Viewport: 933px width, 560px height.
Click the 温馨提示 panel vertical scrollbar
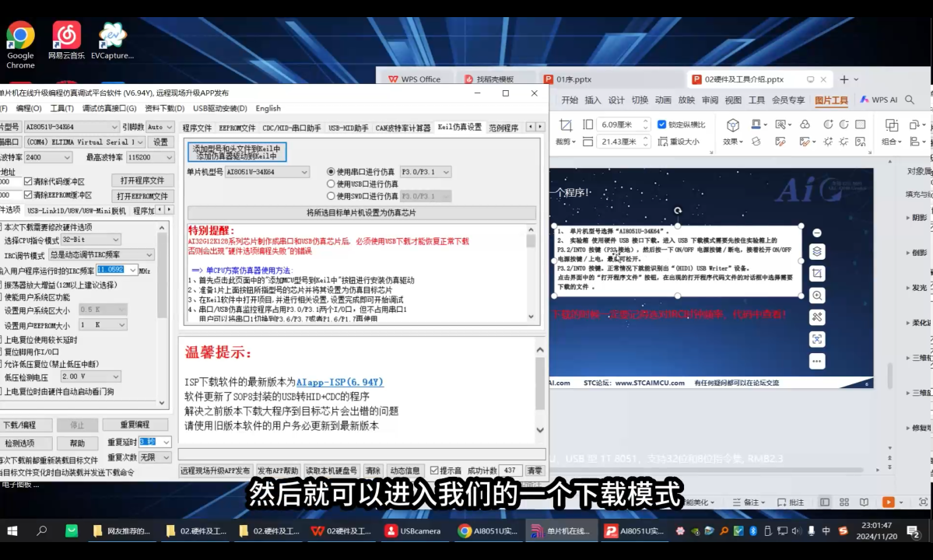tap(540, 390)
